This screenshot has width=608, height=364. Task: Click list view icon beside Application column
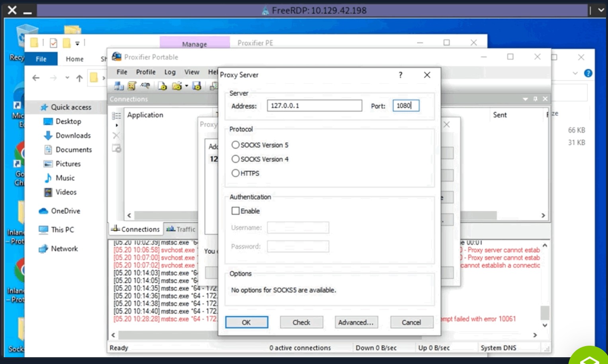click(x=116, y=116)
